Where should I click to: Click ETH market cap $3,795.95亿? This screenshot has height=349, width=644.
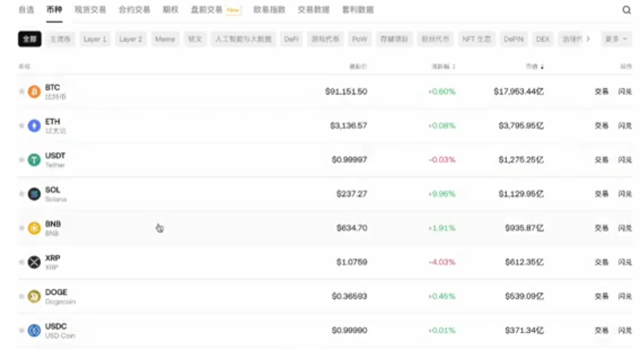(521, 125)
